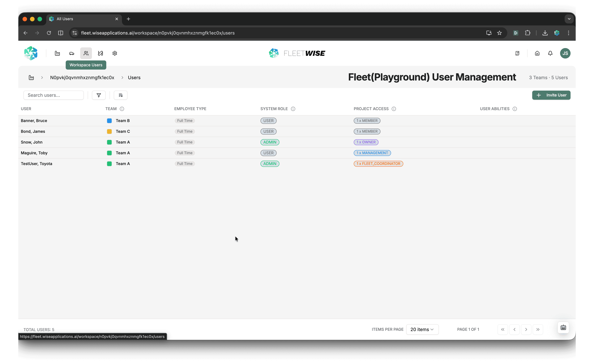
Task: Click the USER column header
Action: (x=26, y=109)
